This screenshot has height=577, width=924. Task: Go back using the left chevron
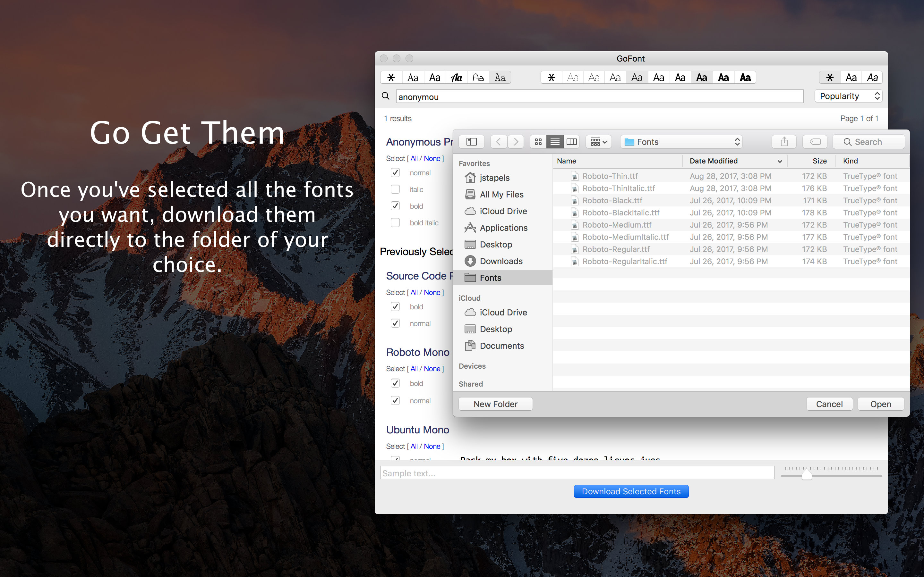[498, 142]
